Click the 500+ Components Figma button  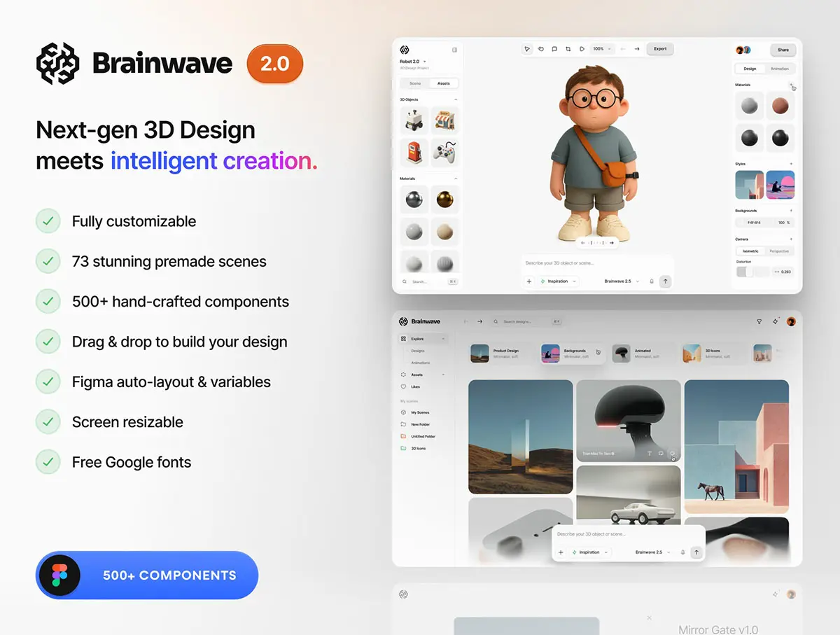pyautogui.click(x=147, y=575)
